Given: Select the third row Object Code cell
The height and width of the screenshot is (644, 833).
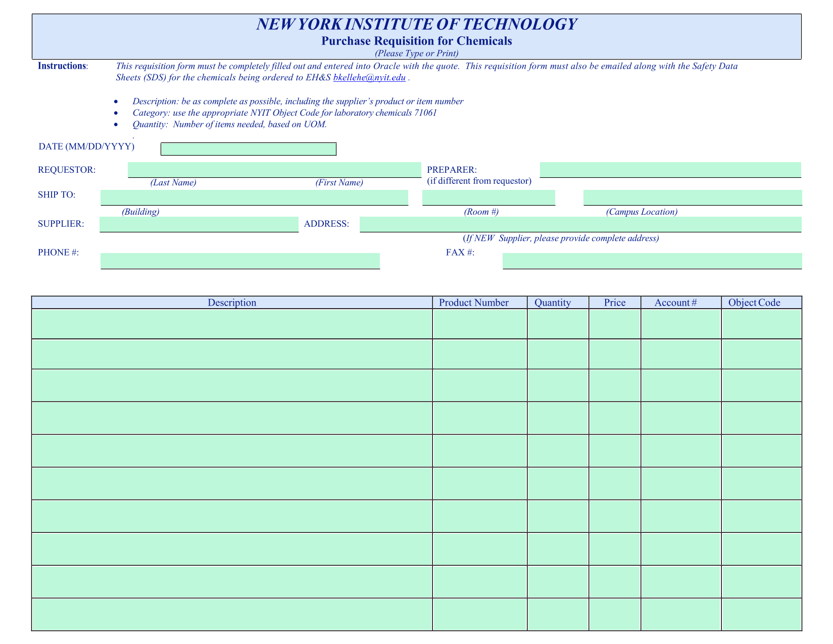Looking at the screenshot, I should [x=762, y=385].
